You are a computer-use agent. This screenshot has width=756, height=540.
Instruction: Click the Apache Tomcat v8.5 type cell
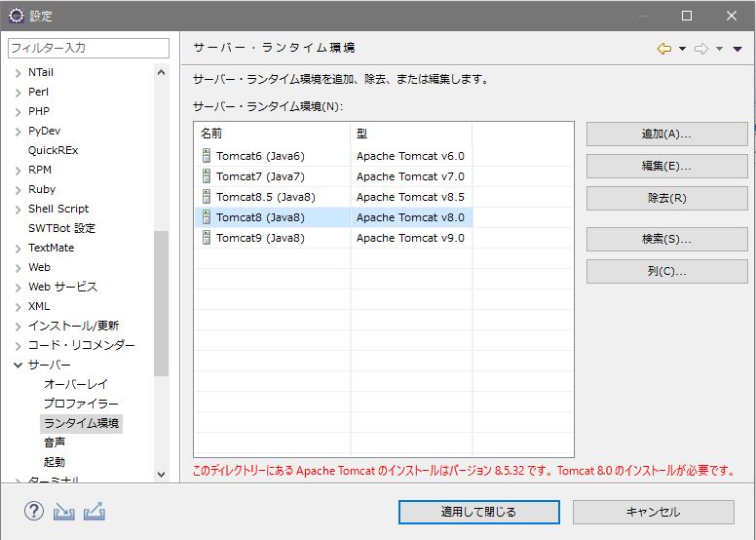pos(410,197)
